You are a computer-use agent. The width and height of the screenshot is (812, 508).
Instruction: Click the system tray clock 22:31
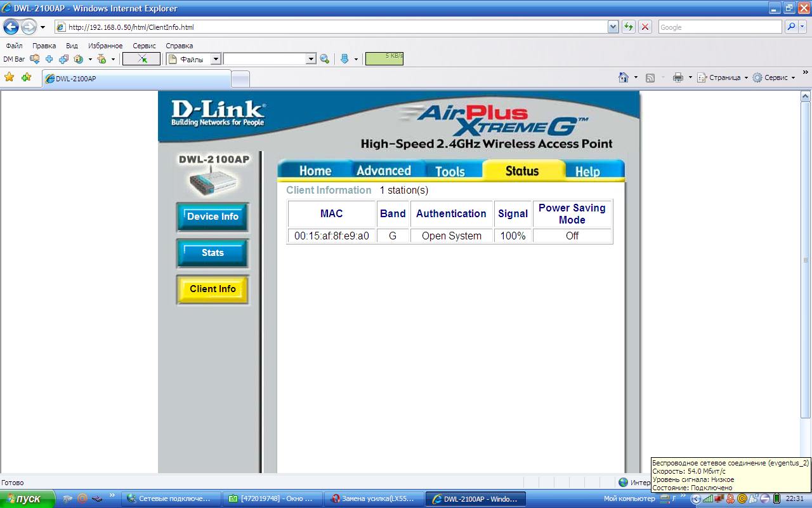click(795, 499)
